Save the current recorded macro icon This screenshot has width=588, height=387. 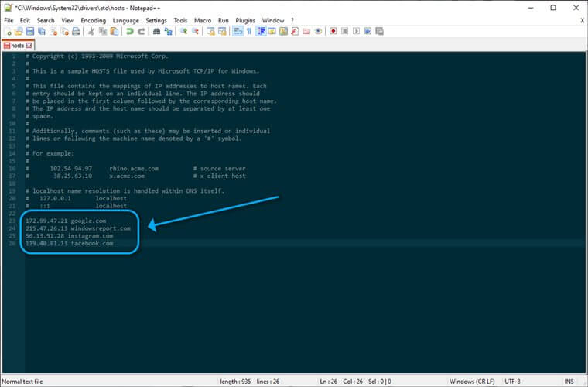click(380, 32)
